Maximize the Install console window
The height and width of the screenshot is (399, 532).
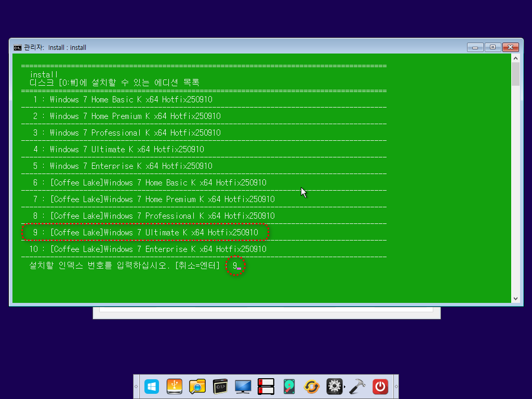(x=493, y=47)
